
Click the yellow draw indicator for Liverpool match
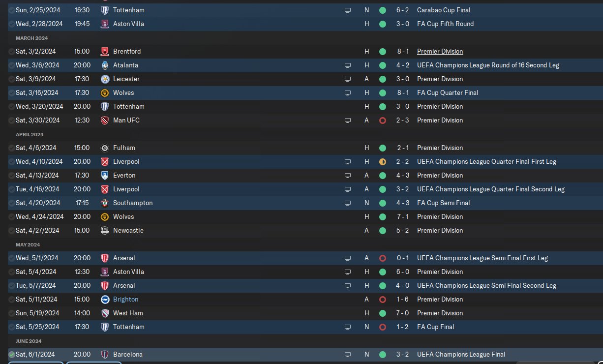383,161
